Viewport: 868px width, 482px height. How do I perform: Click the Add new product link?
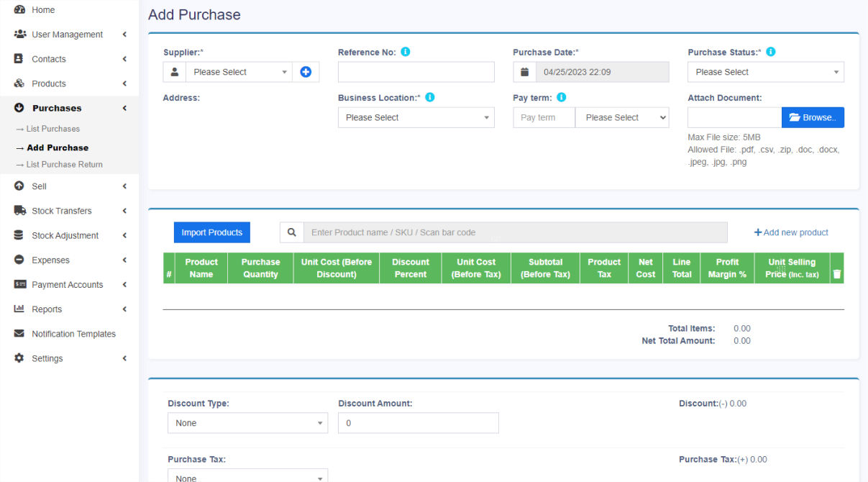click(x=791, y=232)
